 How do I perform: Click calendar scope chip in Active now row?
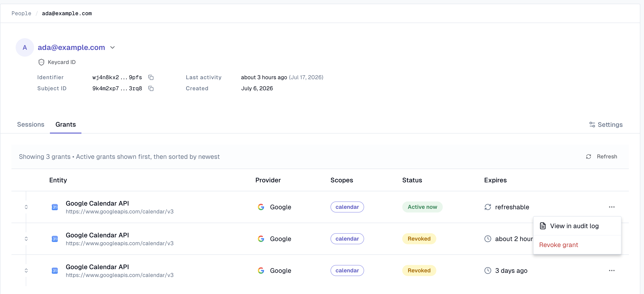347,207
